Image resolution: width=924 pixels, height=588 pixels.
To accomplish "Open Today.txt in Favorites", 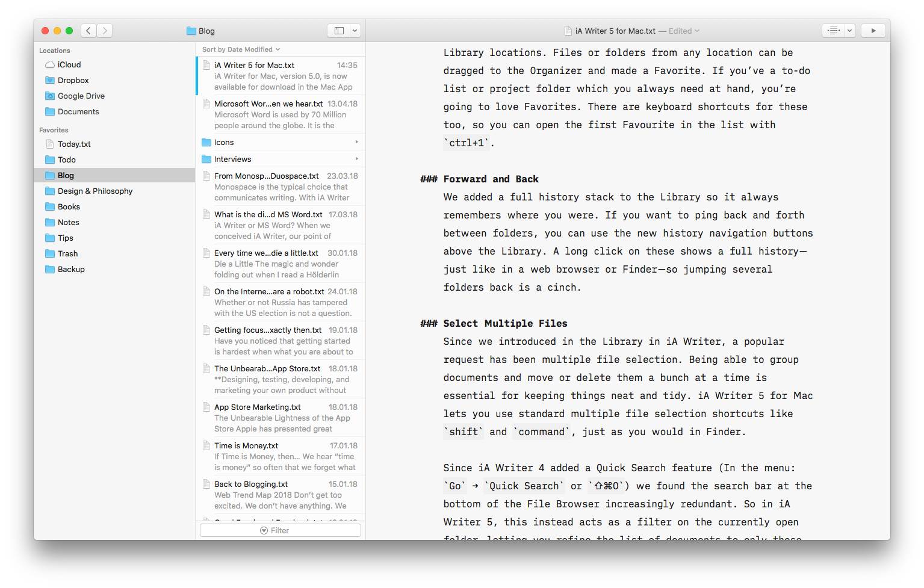I will (x=74, y=144).
